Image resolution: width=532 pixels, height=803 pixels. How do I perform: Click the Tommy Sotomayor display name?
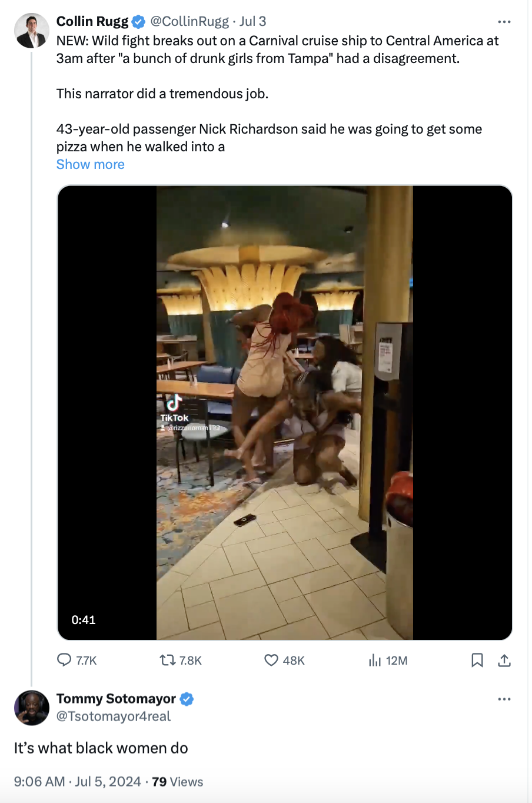tap(116, 699)
